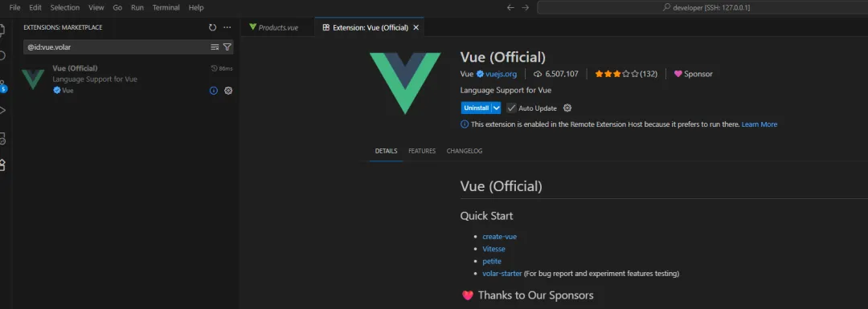Click the 6,507,107 install count
The height and width of the screenshot is (309, 868).
pyautogui.click(x=556, y=74)
